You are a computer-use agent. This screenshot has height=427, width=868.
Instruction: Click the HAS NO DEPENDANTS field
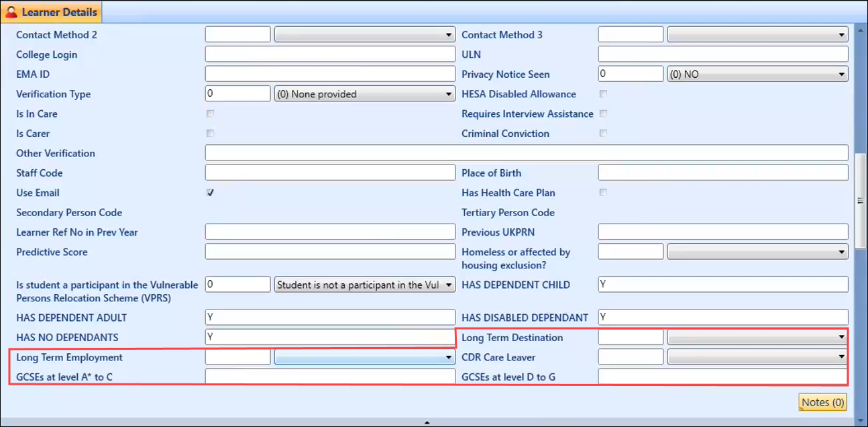330,337
